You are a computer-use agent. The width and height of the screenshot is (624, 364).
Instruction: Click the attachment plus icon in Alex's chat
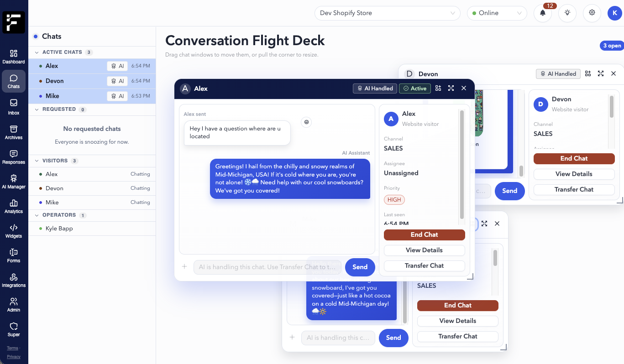pos(184,267)
